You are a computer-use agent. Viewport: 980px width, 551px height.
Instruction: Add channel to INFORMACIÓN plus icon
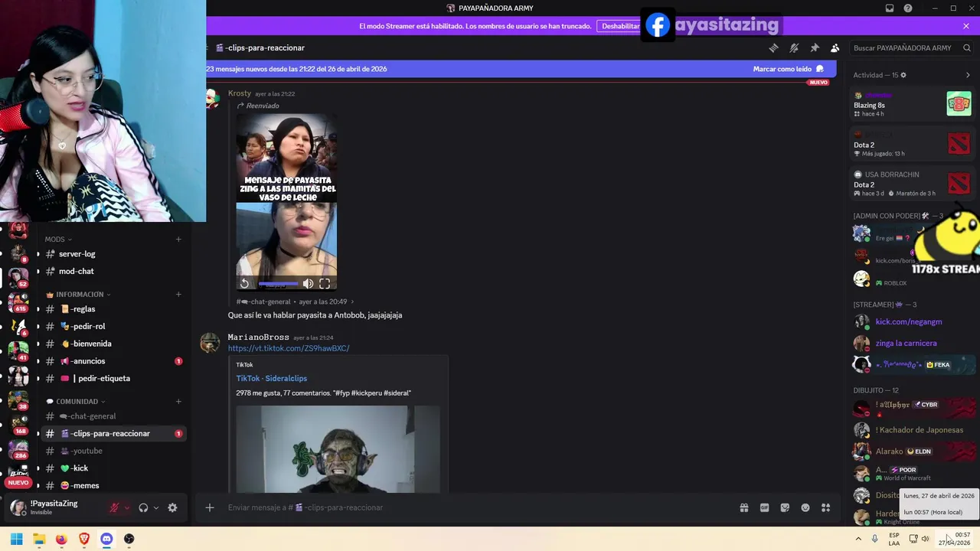click(x=178, y=295)
